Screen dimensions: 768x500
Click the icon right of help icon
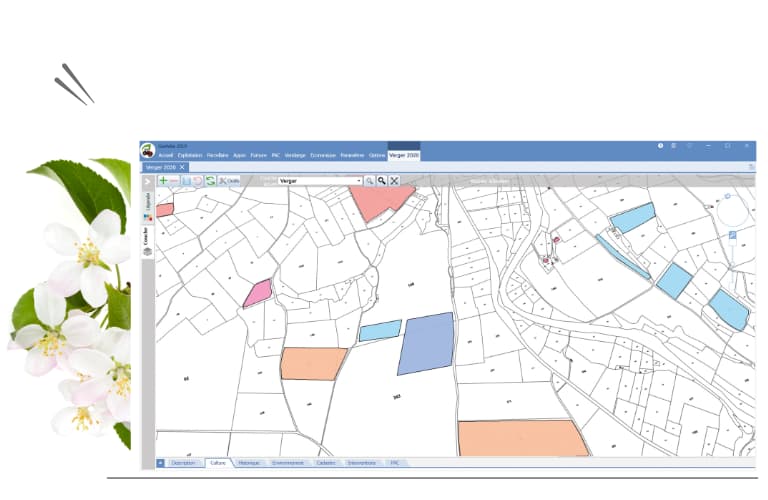click(x=674, y=146)
